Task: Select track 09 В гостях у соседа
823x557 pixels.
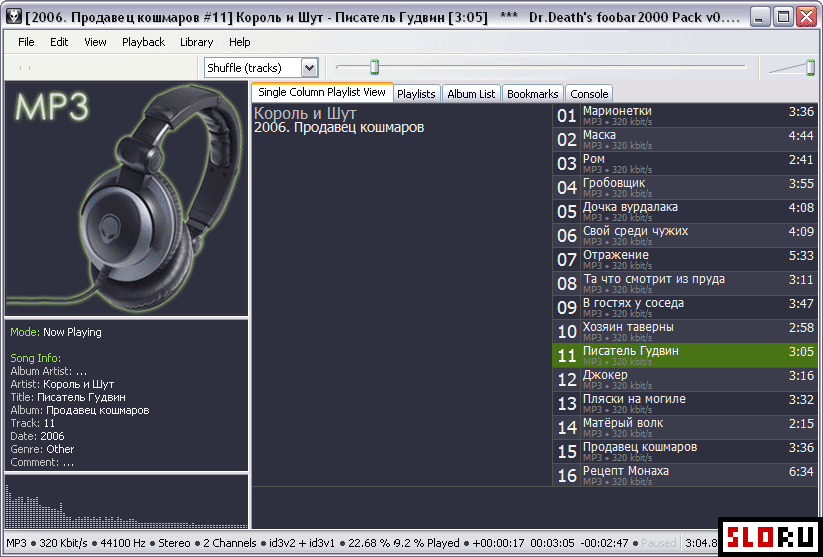Action: pos(685,308)
